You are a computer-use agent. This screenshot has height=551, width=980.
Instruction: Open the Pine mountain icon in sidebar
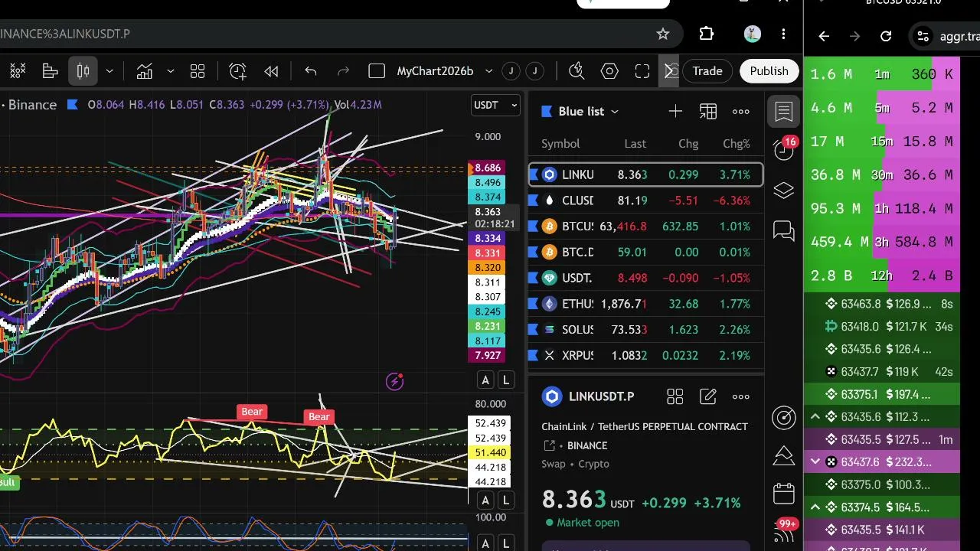click(784, 455)
